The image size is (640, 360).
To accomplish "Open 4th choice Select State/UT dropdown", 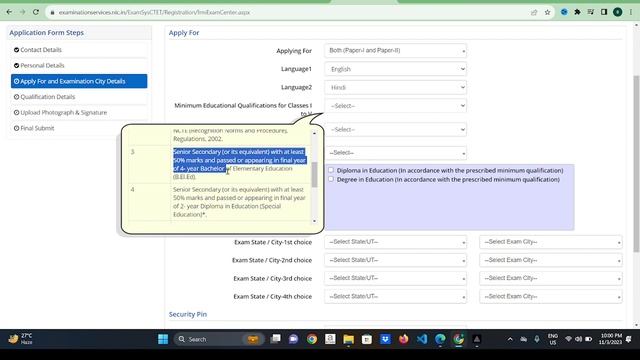I will tap(396, 296).
